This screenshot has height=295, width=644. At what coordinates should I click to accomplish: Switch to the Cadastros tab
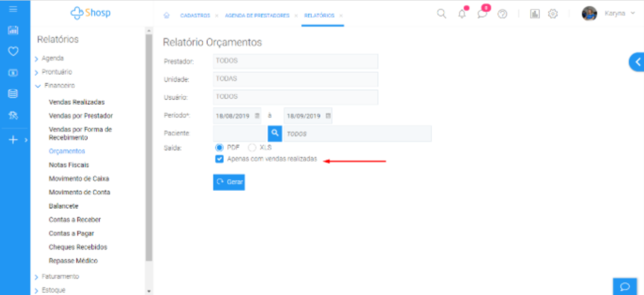(195, 16)
